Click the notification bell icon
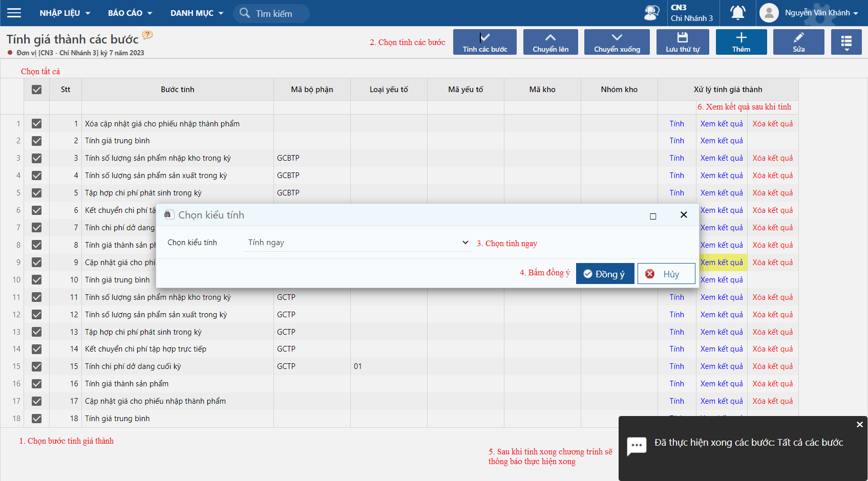 [x=737, y=13]
